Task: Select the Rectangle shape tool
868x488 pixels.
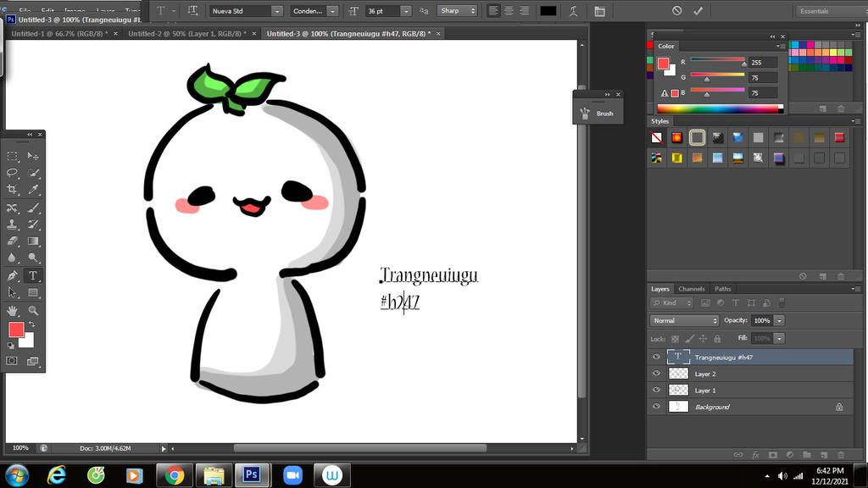Action: pyautogui.click(x=33, y=292)
